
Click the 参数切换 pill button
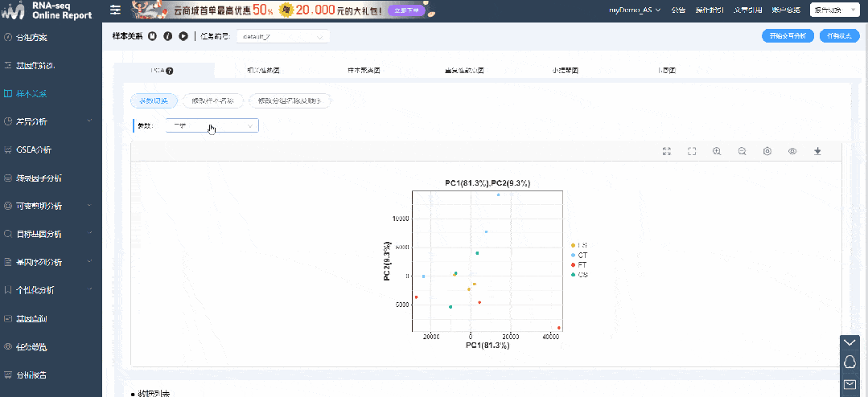pos(154,101)
